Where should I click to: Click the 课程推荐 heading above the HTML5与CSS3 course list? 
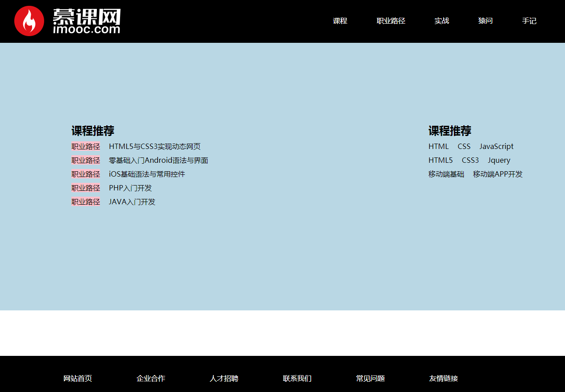[x=93, y=131]
